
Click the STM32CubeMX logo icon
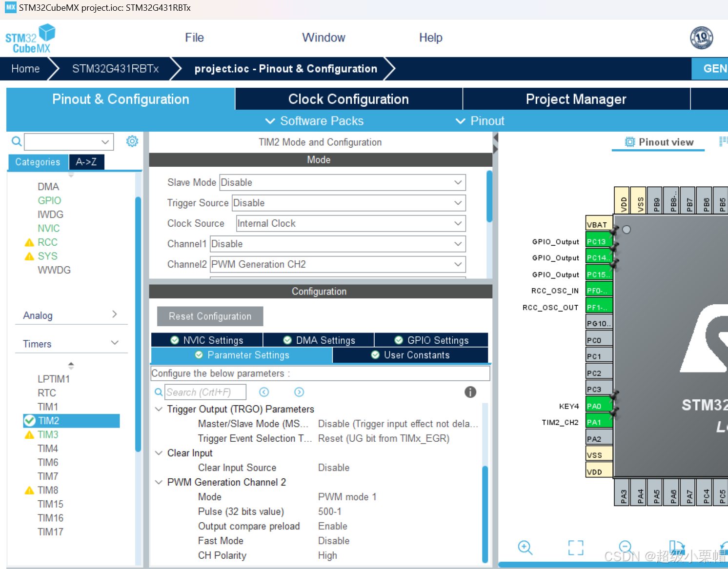30,38
